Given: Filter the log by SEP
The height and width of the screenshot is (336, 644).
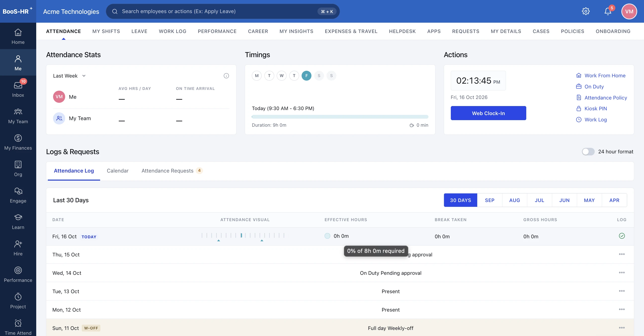Looking at the screenshot, I should tap(490, 200).
